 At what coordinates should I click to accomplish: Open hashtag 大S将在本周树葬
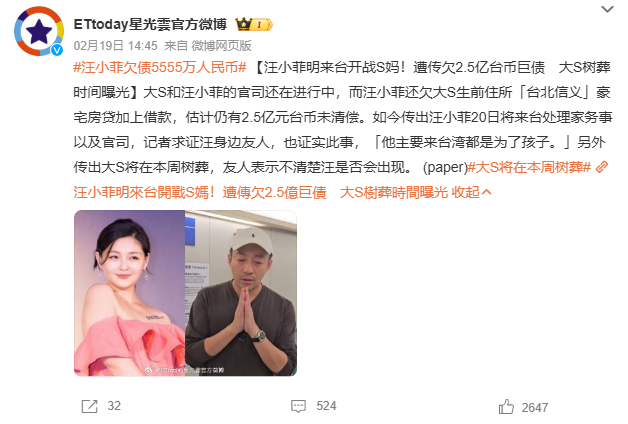(x=529, y=167)
